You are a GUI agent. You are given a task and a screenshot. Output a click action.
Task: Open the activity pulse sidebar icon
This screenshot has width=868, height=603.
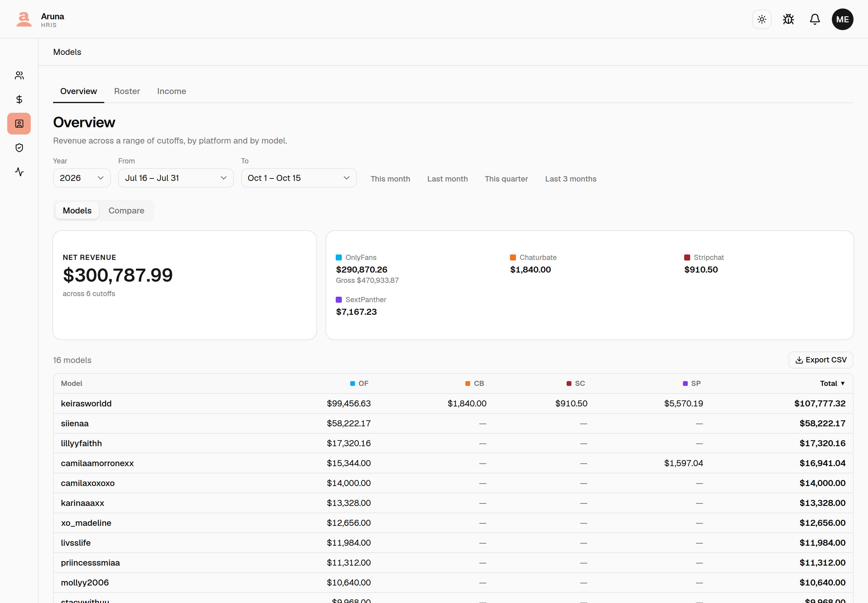click(19, 172)
